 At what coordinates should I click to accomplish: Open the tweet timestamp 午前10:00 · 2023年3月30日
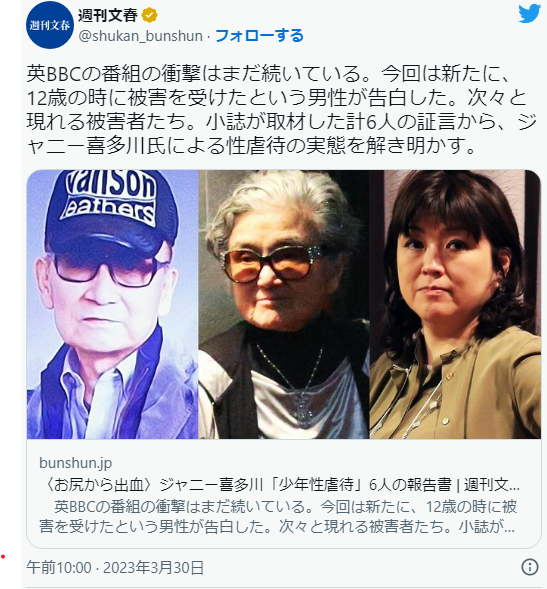[115, 567]
